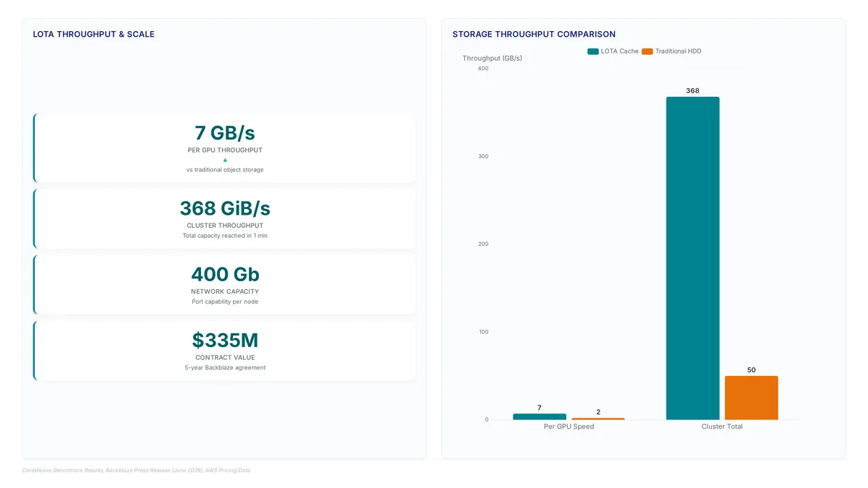Click the 400 y-axis tick label
868x488 pixels.
click(483, 69)
